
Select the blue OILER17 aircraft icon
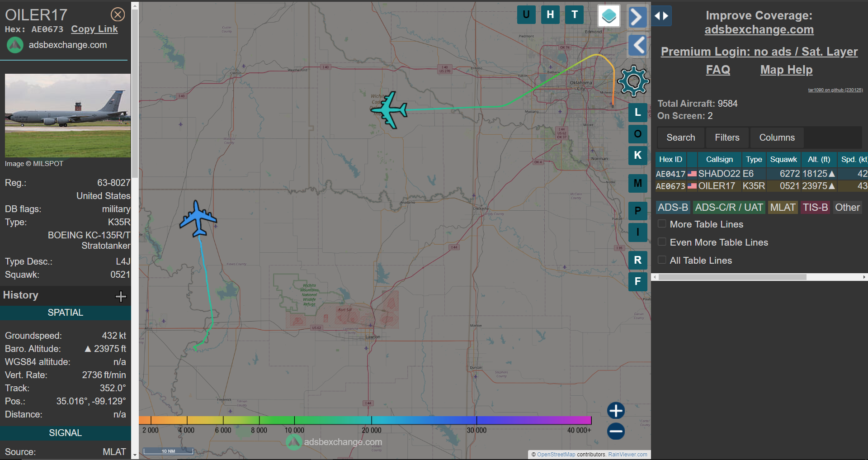tap(198, 219)
